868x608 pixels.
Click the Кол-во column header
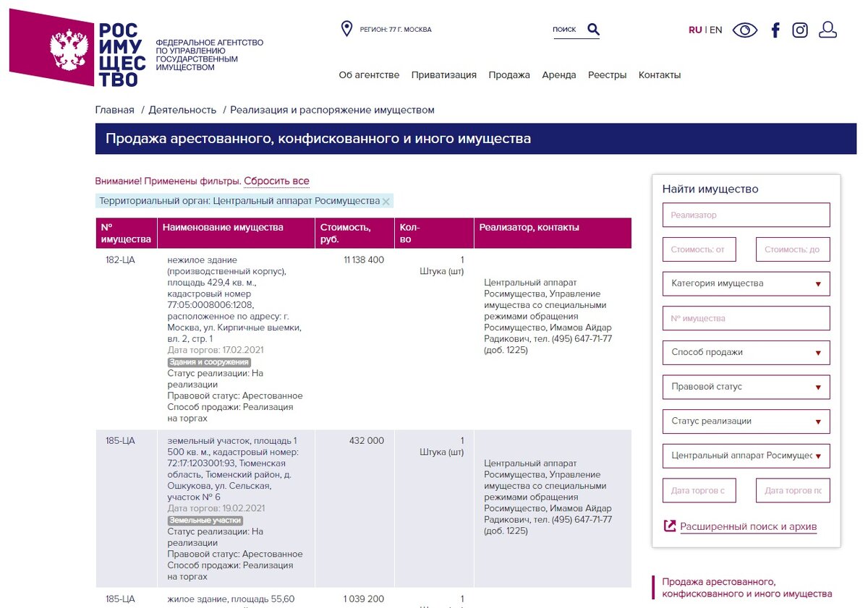[433, 233]
